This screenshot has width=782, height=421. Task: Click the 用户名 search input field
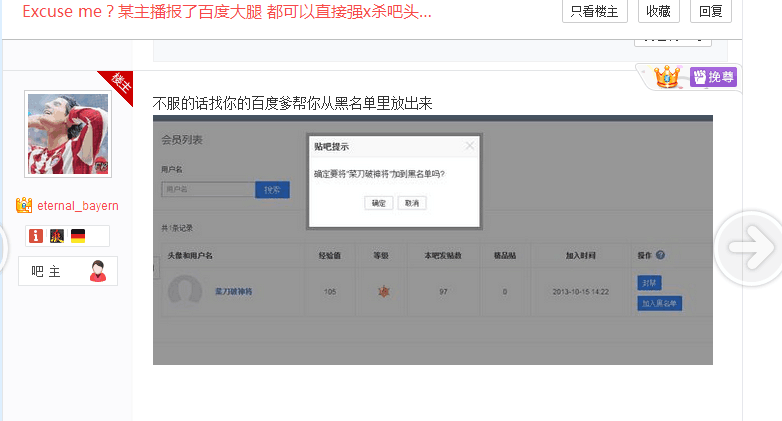point(208,190)
